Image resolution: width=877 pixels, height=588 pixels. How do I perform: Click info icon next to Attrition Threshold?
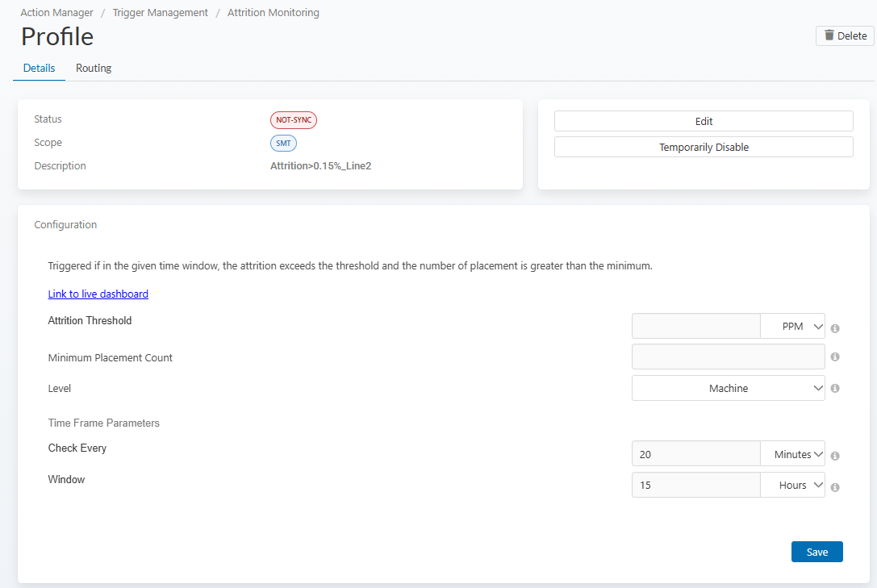pos(835,328)
